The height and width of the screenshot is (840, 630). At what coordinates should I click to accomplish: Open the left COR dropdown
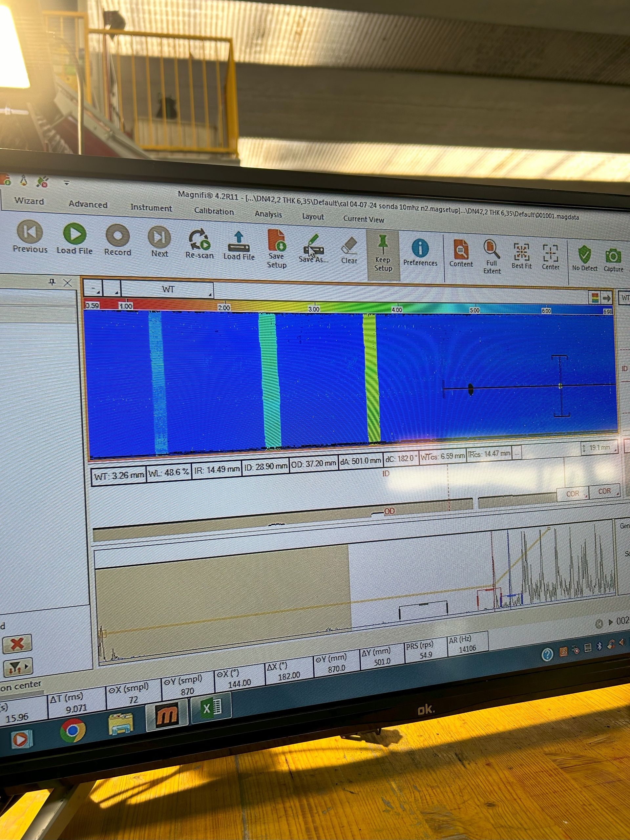[573, 494]
